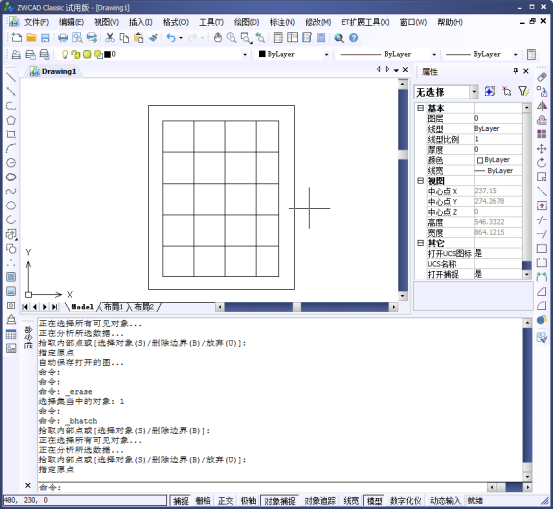
Task: Insert a table with the table icon
Action: click(11, 334)
